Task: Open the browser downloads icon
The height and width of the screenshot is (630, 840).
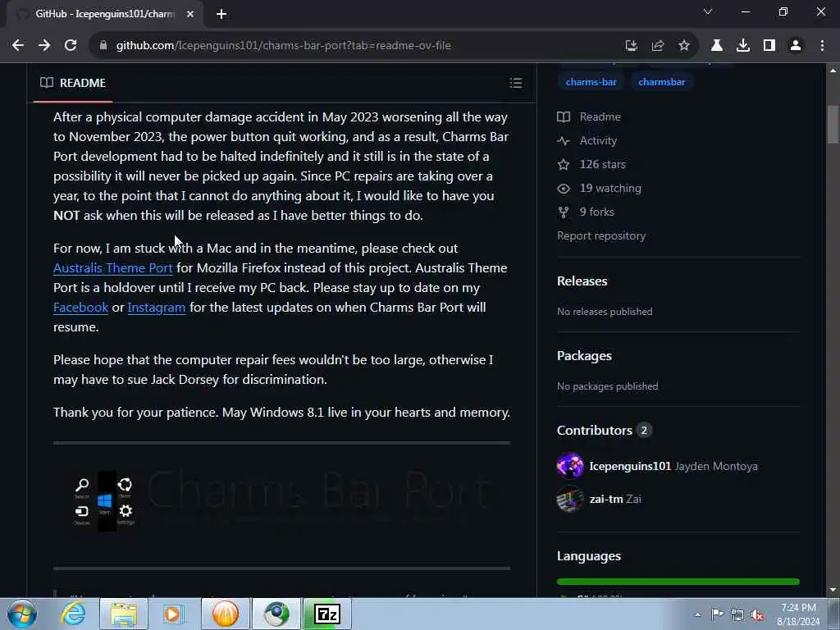Action: [743, 46]
